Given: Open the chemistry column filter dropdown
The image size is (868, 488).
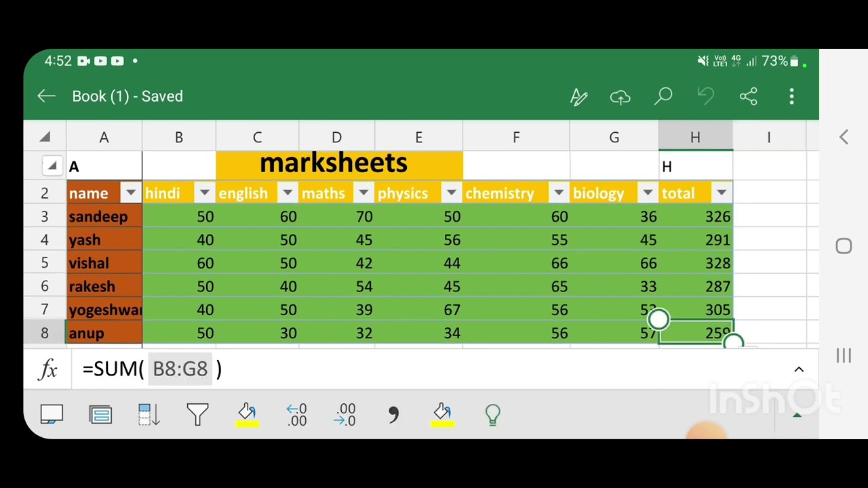Looking at the screenshot, I should click(x=558, y=193).
